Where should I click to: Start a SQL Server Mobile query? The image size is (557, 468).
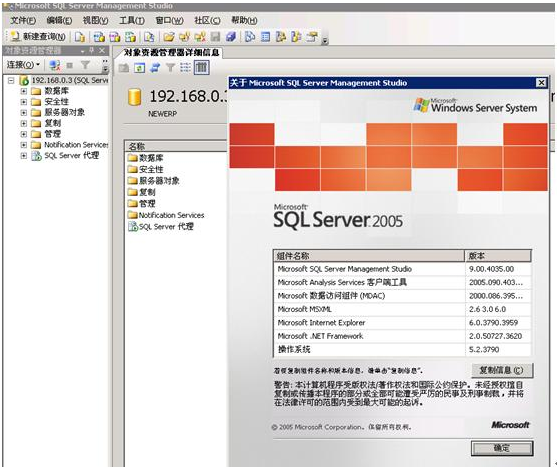(149, 36)
